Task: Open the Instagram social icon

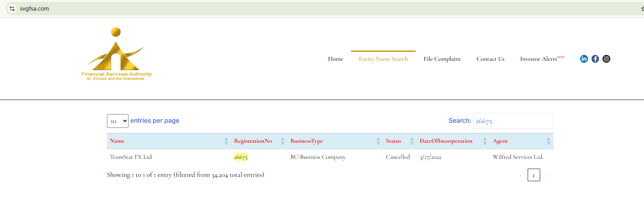Action: (x=606, y=59)
